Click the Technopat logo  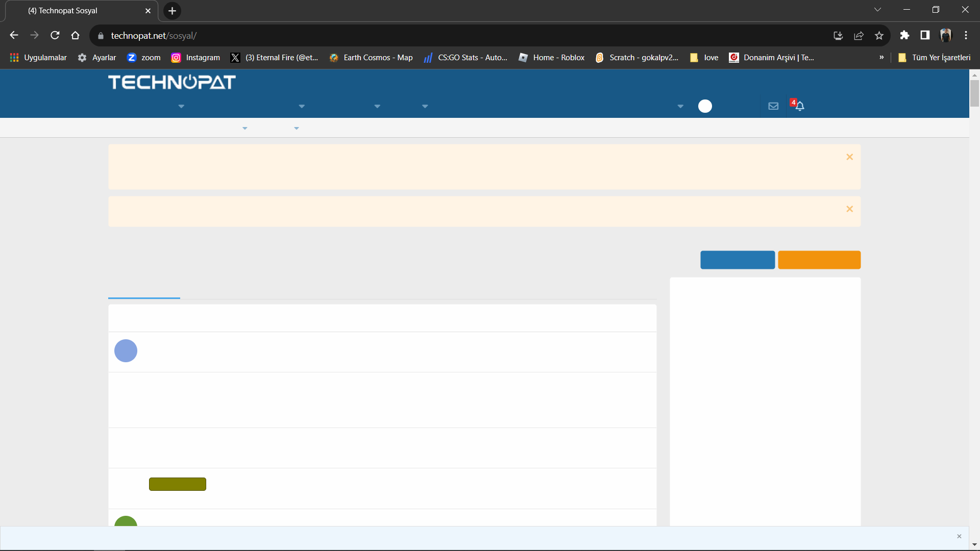[171, 82]
